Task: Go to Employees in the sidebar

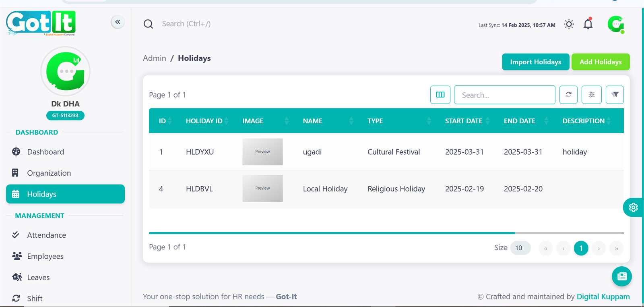Action: 45,256
